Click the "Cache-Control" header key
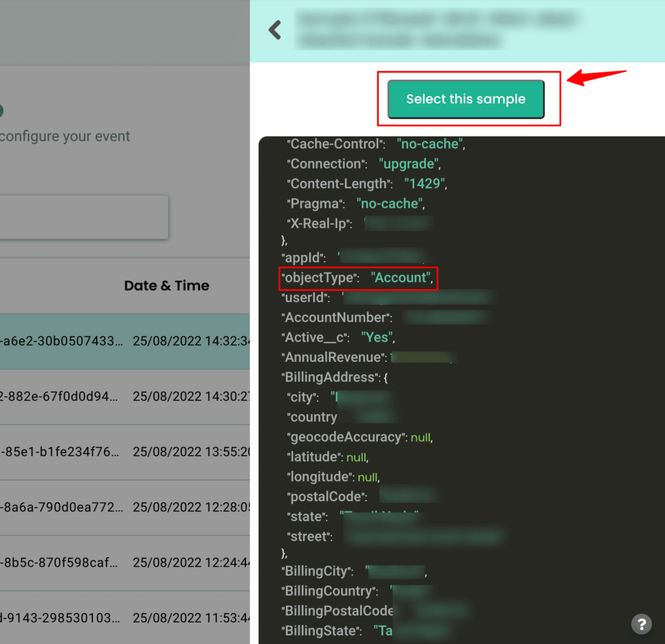The height and width of the screenshot is (644, 665). 334,144
